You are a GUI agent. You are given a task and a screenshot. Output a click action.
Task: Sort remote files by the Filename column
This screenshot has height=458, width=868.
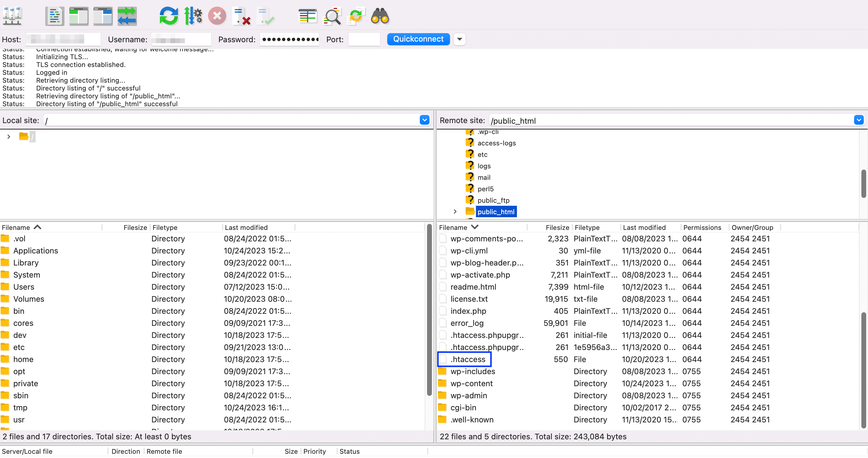458,227
